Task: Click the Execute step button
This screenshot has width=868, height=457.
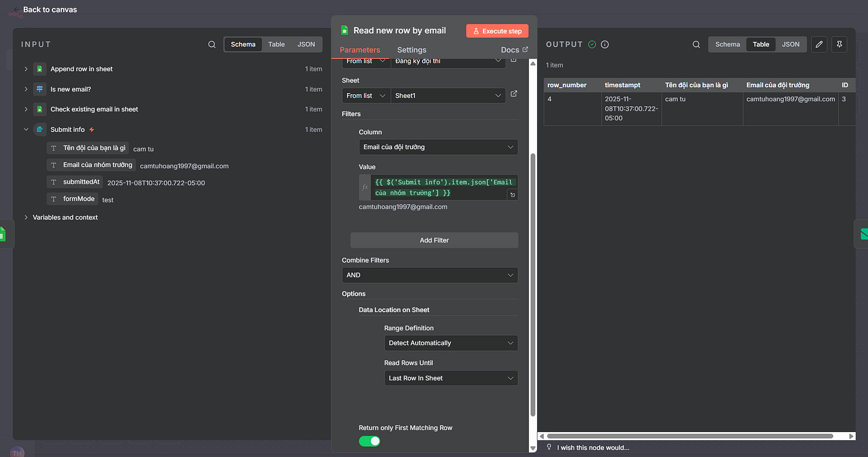Action: click(497, 31)
